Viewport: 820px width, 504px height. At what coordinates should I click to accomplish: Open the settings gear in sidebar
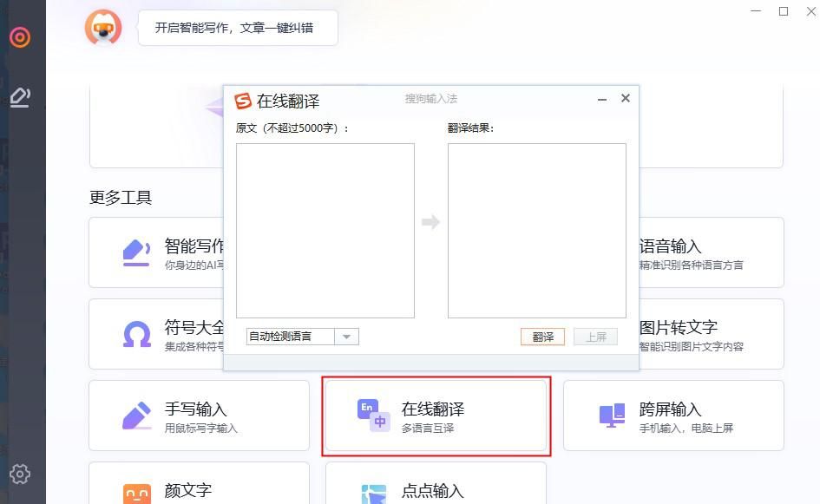pyautogui.click(x=20, y=474)
